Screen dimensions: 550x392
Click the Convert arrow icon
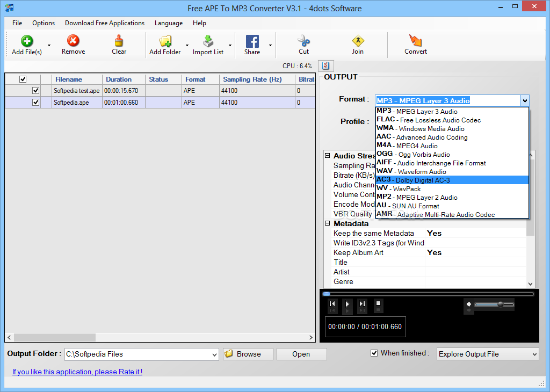416,41
